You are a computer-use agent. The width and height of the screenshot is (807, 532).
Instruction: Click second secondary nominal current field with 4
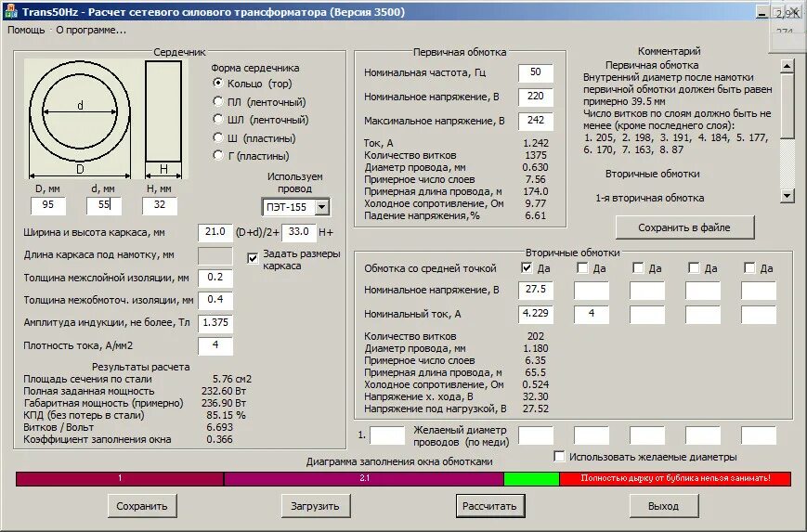pyautogui.click(x=592, y=314)
